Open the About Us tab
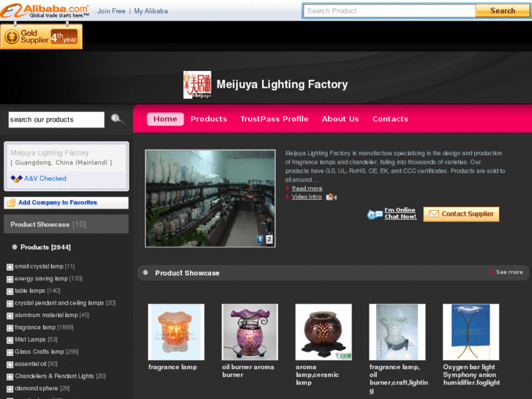The width and height of the screenshot is (532, 399). pos(340,119)
